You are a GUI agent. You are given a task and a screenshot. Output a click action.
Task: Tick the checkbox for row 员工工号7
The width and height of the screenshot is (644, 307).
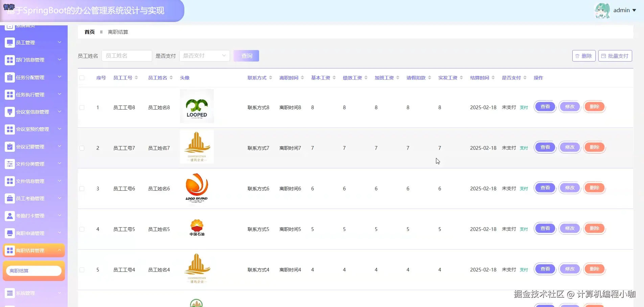click(82, 148)
